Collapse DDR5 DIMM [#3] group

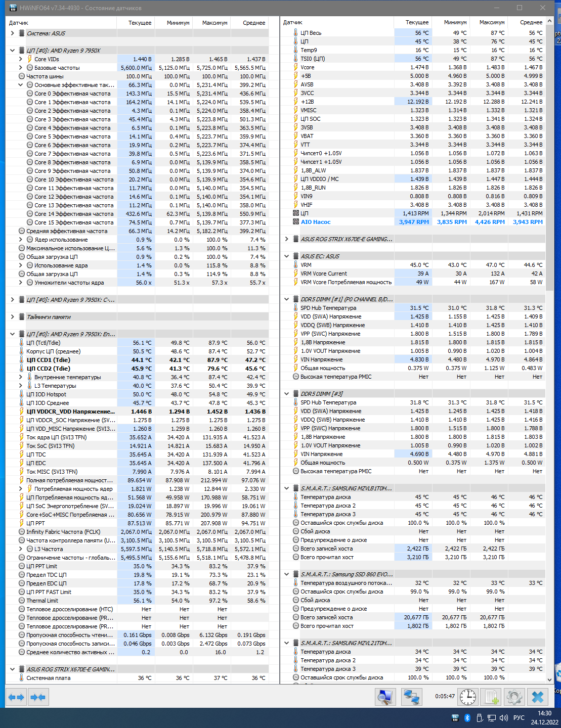click(287, 394)
